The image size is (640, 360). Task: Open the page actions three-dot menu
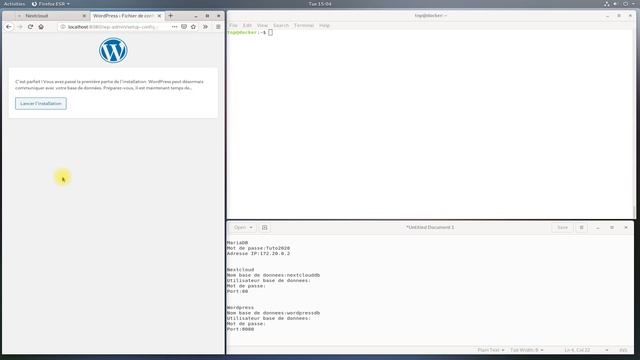point(175,27)
